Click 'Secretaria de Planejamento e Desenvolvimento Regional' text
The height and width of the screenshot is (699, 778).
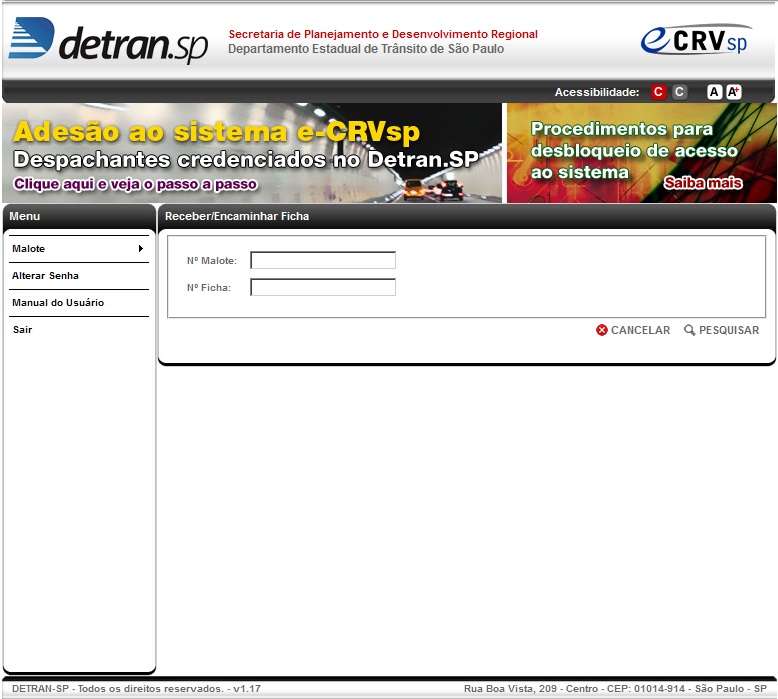click(383, 34)
